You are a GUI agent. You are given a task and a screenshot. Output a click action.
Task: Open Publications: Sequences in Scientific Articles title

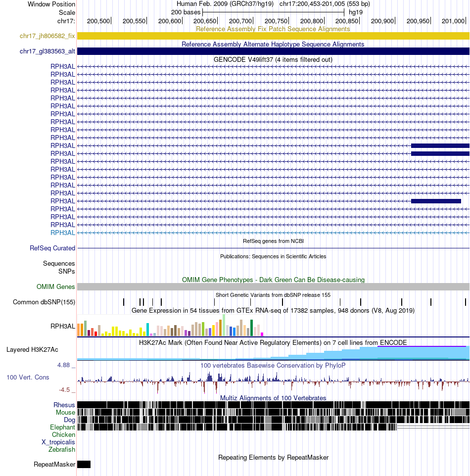point(273,256)
